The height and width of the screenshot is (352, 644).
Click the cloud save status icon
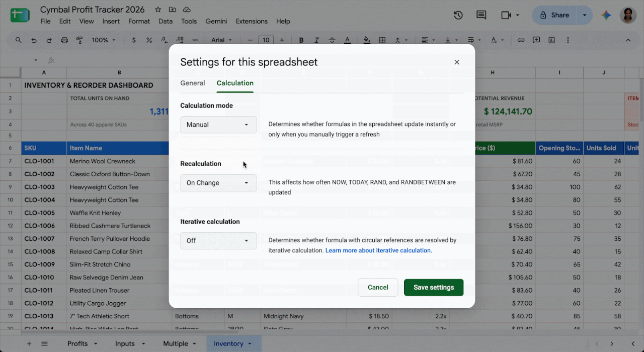pyautogui.click(x=187, y=9)
